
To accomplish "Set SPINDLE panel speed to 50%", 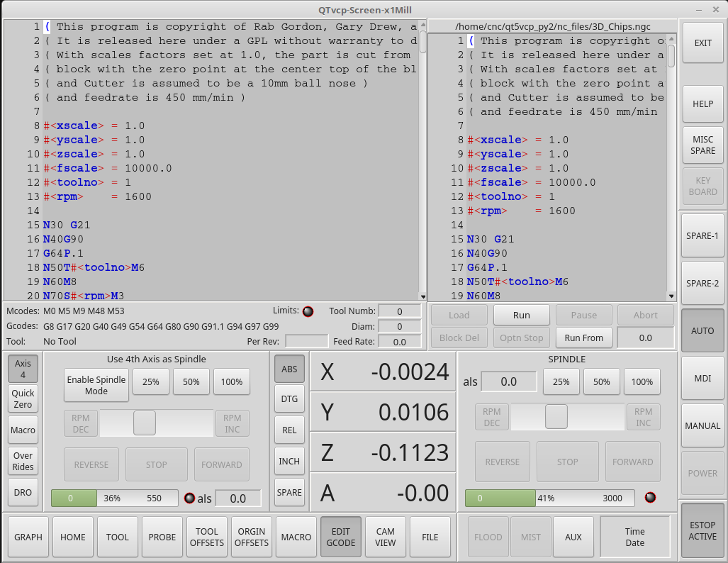I will click(602, 382).
